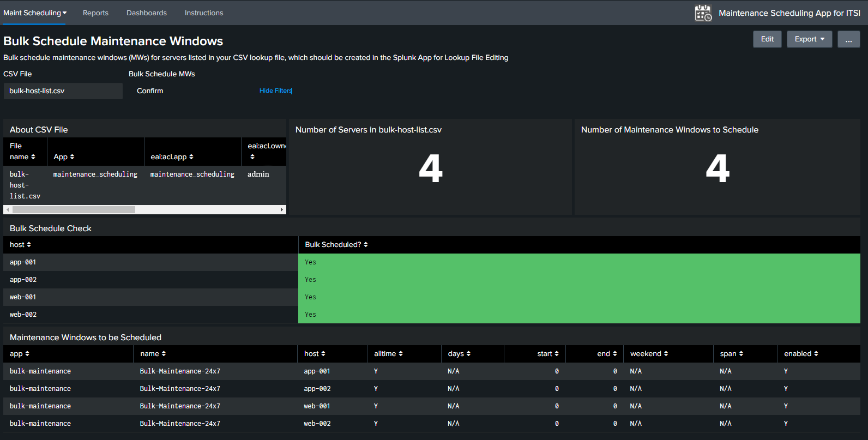Click the About CSV File panel title
Image resolution: width=868 pixels, height=440 pixels.
pos(39,130)
